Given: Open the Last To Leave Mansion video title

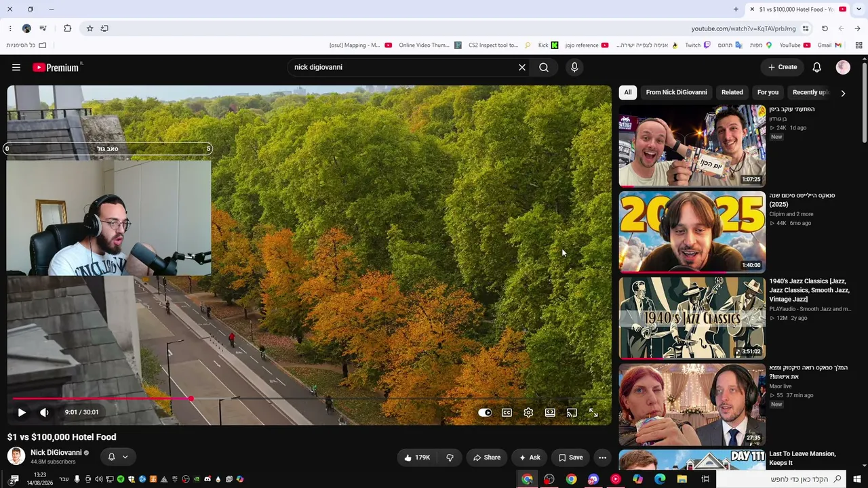Looking at the screenshot, I should [802, 458].
